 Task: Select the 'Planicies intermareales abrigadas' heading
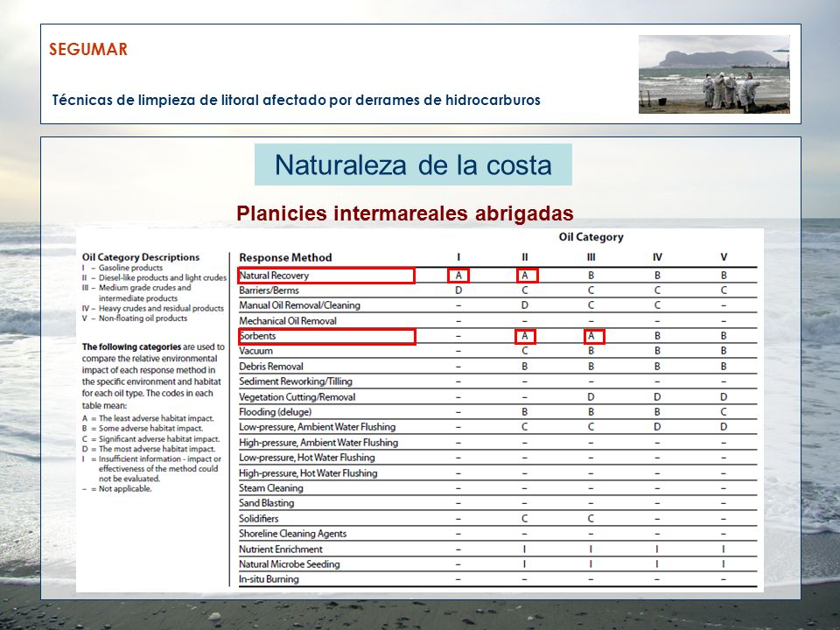[x=405, y=213]
